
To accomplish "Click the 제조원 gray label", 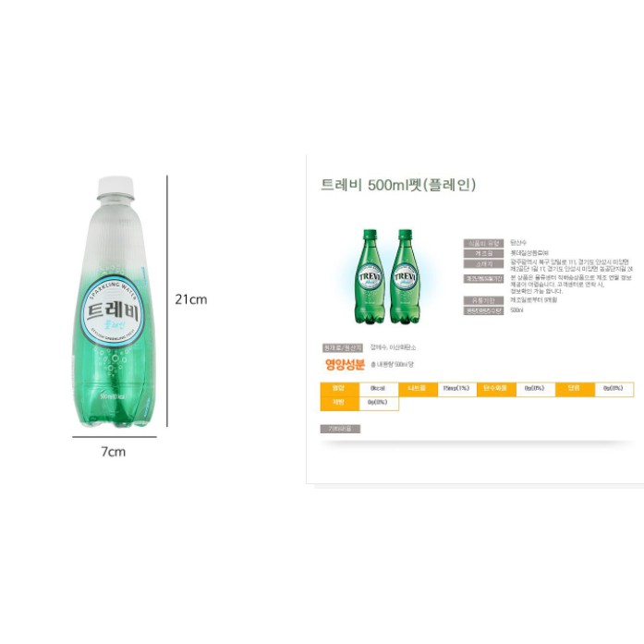I will coord(483,253).
